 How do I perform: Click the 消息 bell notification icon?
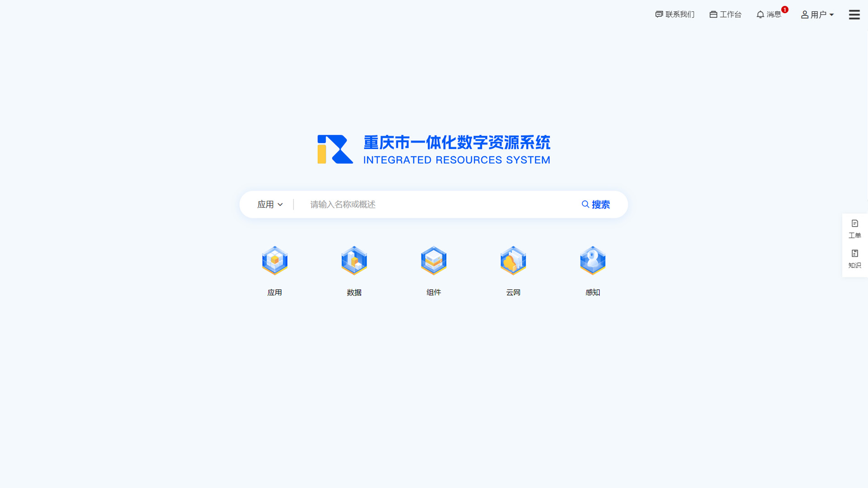coord(760,14)
